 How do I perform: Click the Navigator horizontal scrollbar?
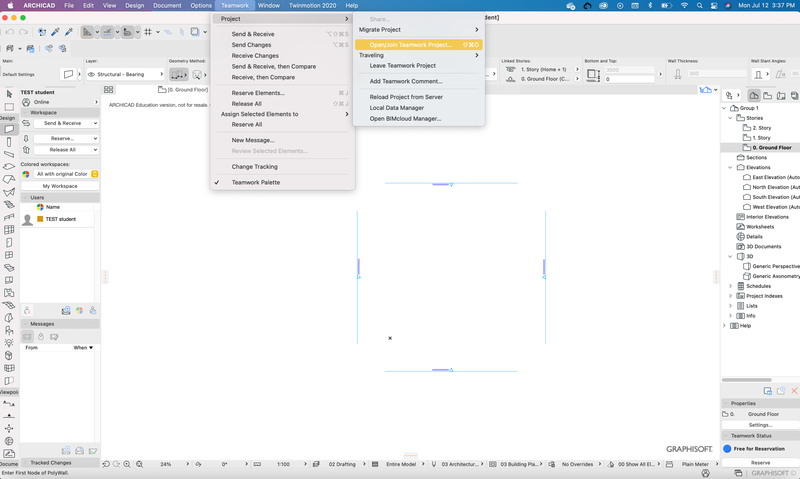click(x=746, y=380)
